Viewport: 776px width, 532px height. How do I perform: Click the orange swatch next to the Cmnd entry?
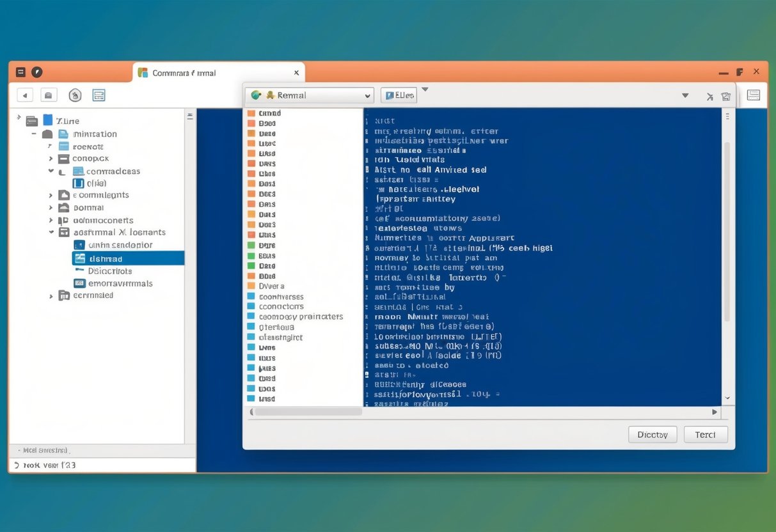click(251, 113)
